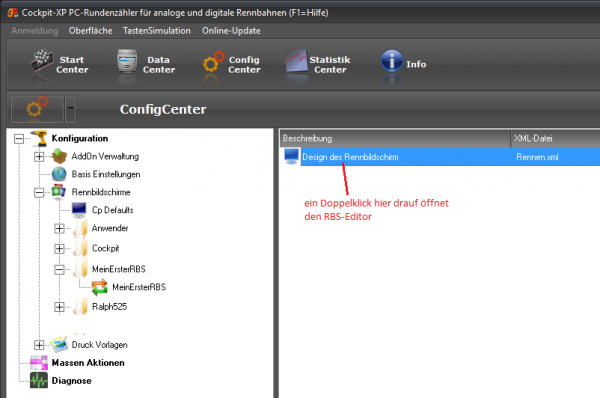Select the Design des Rennbildschirm row

point(450,157)
